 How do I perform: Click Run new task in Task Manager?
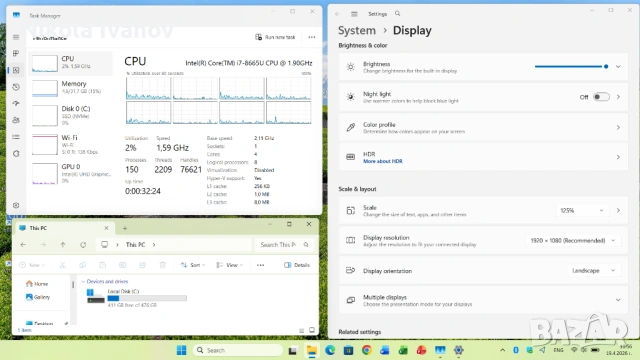point(275,37)
